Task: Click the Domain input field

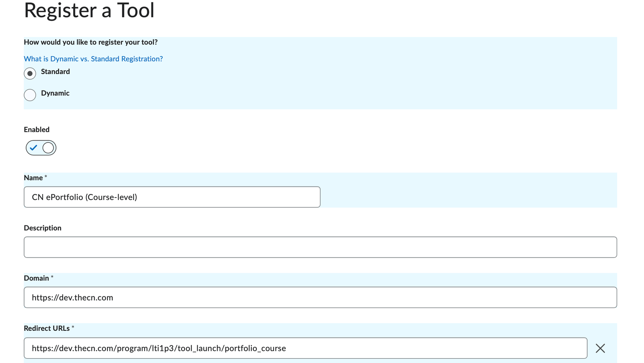Action: tap(320, 297)
